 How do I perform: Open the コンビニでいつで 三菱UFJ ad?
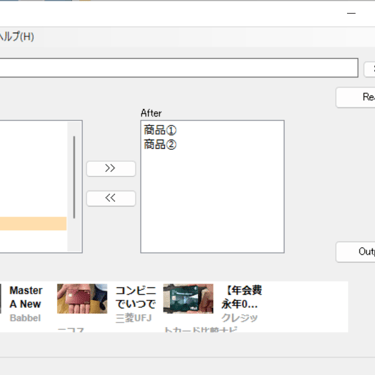click(x=135, y=304)
